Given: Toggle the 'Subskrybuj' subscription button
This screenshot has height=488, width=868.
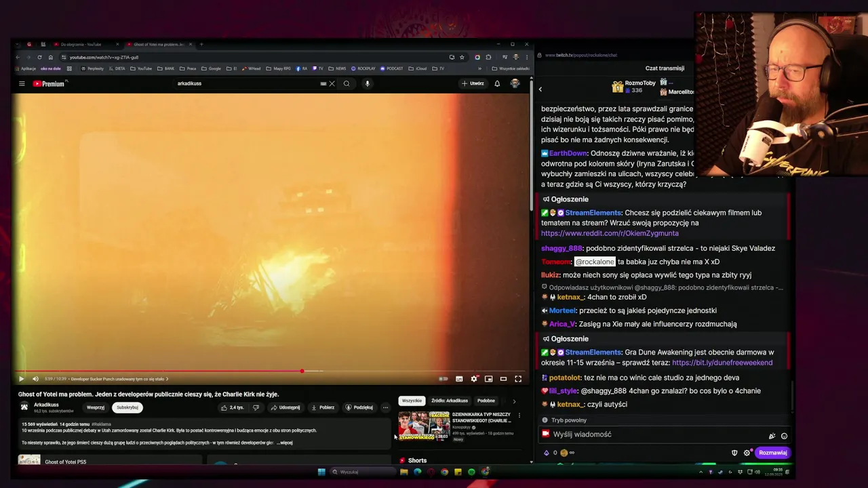Looking at the screenshot, I should coord(127,407).
